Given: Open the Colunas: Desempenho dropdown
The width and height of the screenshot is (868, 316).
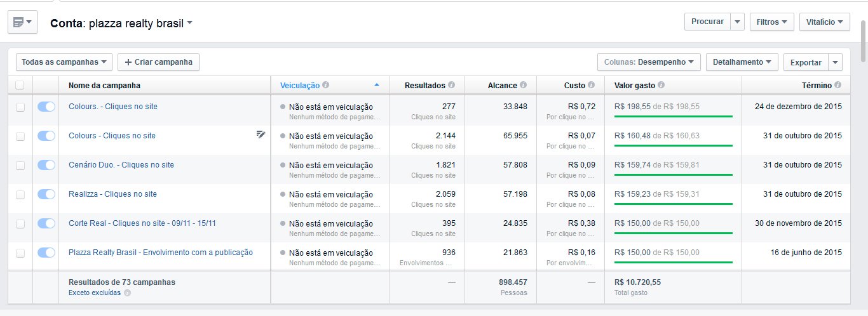Looking at the screenshot, I should [x=649, y=62].
